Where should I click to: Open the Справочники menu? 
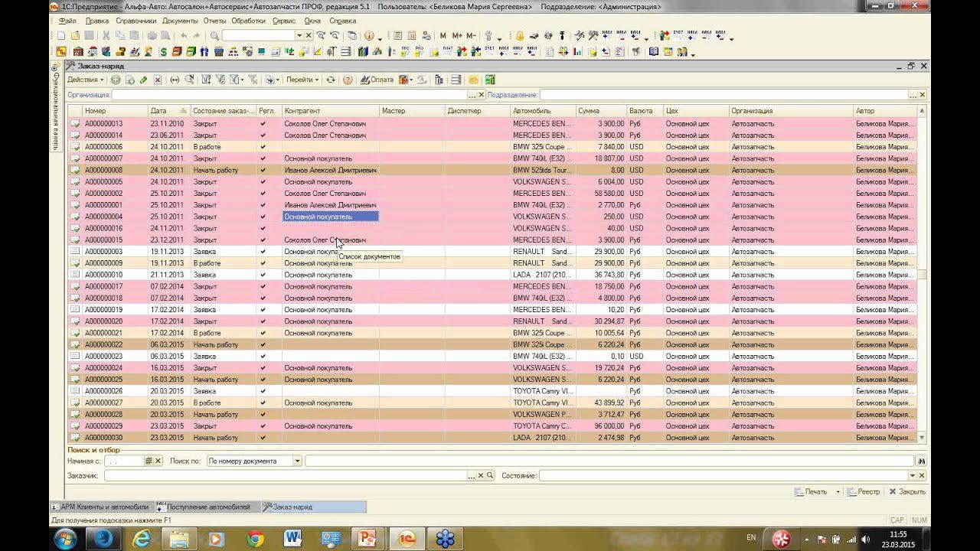pos(136,21)
